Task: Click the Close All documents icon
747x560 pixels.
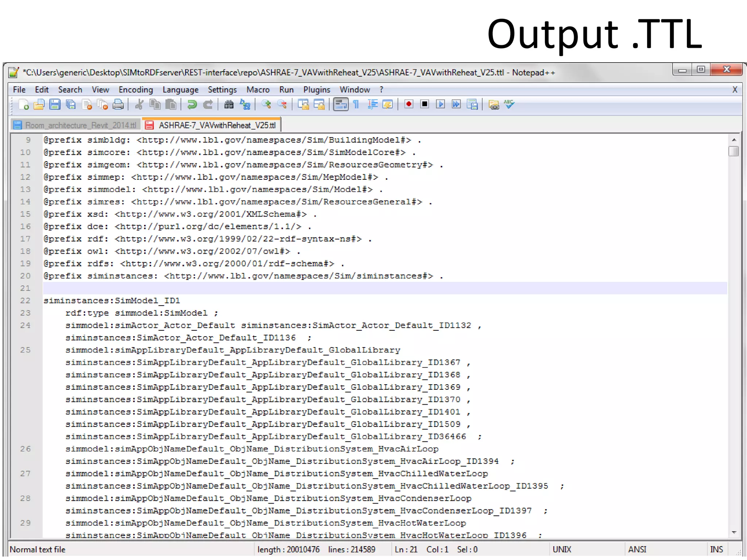Action: pyautogui.click(x=102, y=105)
